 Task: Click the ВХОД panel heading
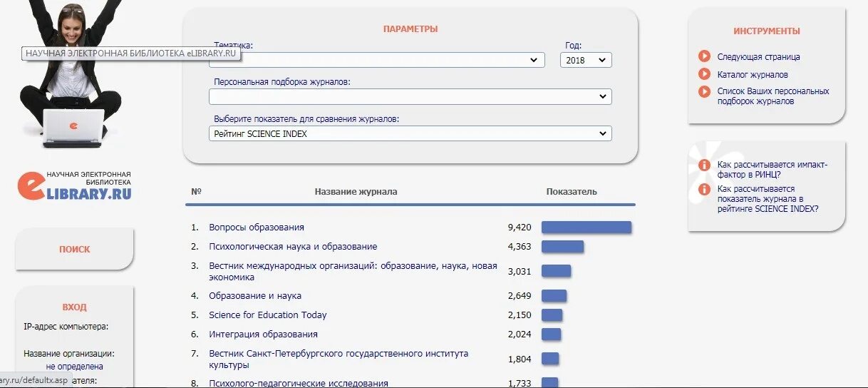click(x=74, y=307)
